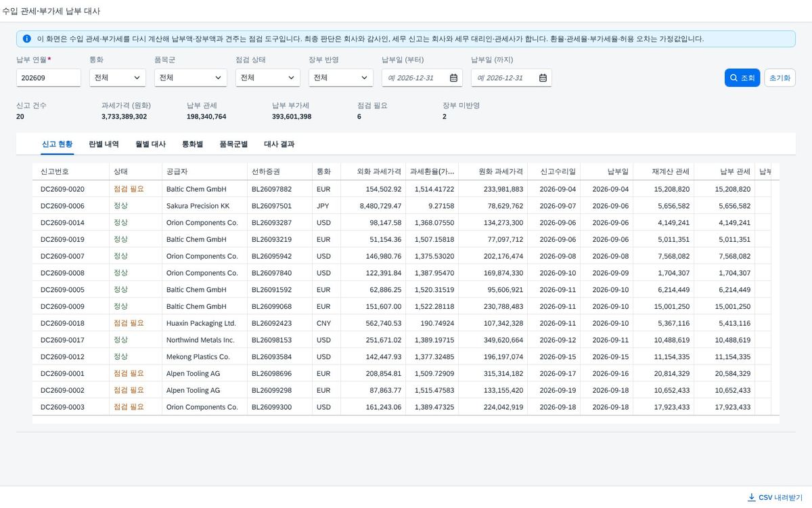Click the CNY currency cell

[324, 323]
